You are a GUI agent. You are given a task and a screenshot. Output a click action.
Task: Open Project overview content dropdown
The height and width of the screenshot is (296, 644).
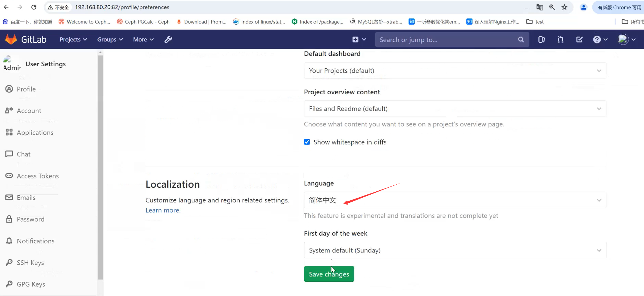(455, 109)
